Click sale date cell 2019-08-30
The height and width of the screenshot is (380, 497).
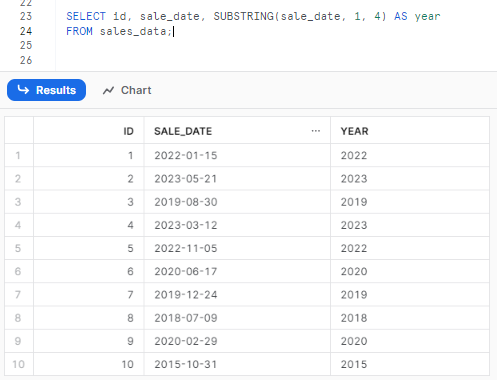coord(237,202)
